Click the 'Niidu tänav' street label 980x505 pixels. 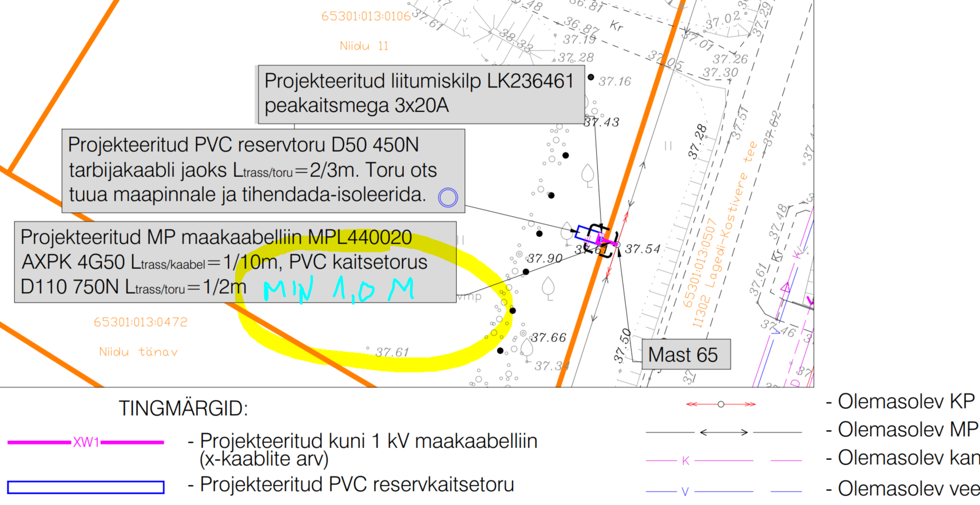pyautogui.click(x=138, y=352)
